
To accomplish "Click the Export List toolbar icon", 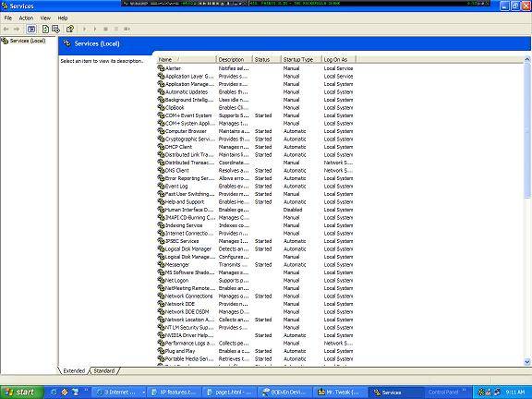I will [55, 30].
